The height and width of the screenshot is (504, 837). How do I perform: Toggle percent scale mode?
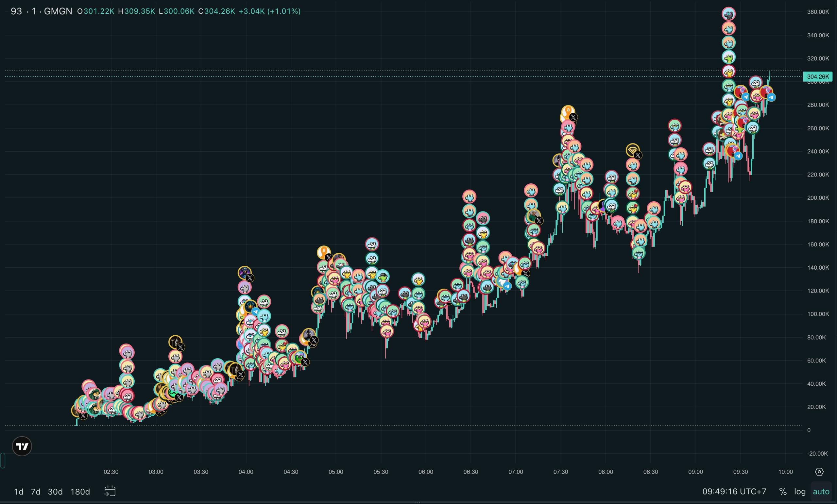[x=783, y=492]
